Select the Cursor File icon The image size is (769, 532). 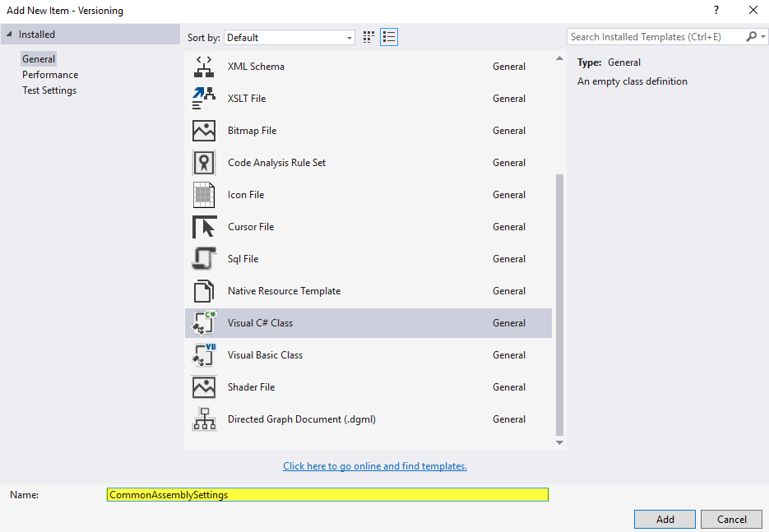203,227
